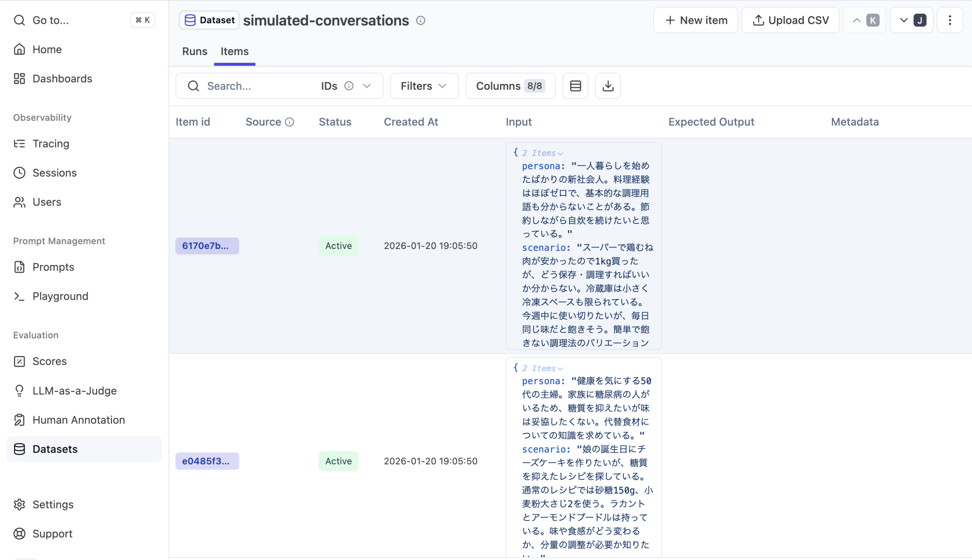Click the download export icon
This screenshot has height=560, width=972.
pos(607,86)
